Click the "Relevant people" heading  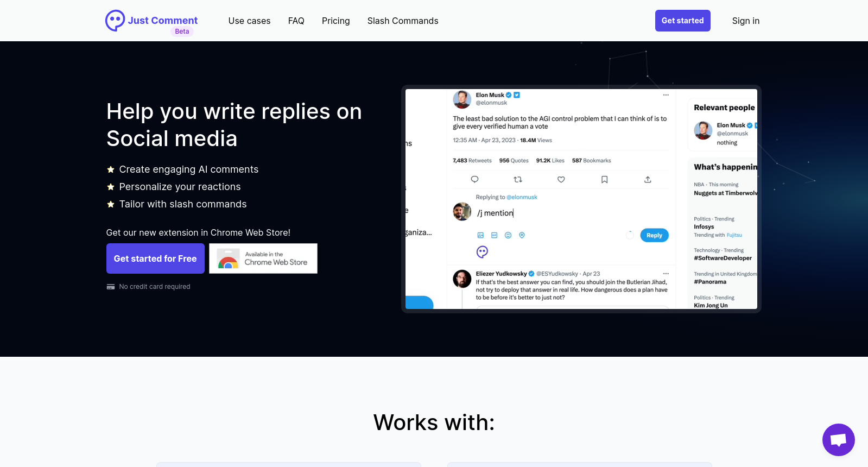(724, 108)
